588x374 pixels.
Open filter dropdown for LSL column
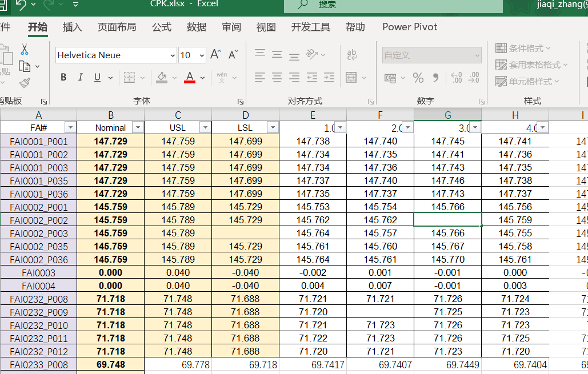273,128
